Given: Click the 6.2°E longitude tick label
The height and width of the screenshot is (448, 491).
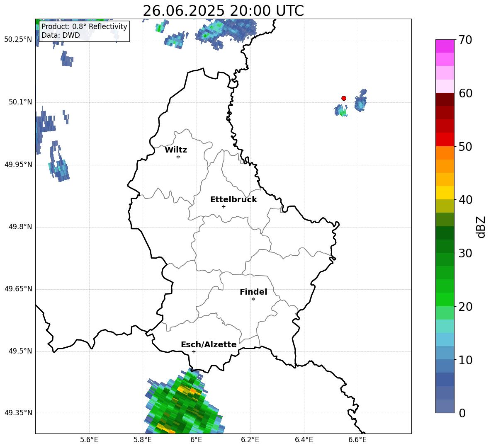Looking at the screenshot, I should [x=250, y=440].
